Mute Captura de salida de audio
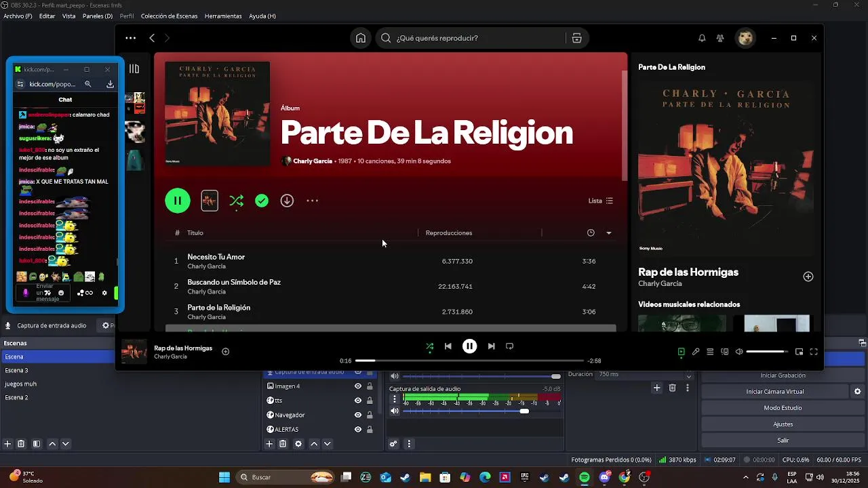Image resolution: width=868 pixels, height=488 pixels. (x=395, y=411)
